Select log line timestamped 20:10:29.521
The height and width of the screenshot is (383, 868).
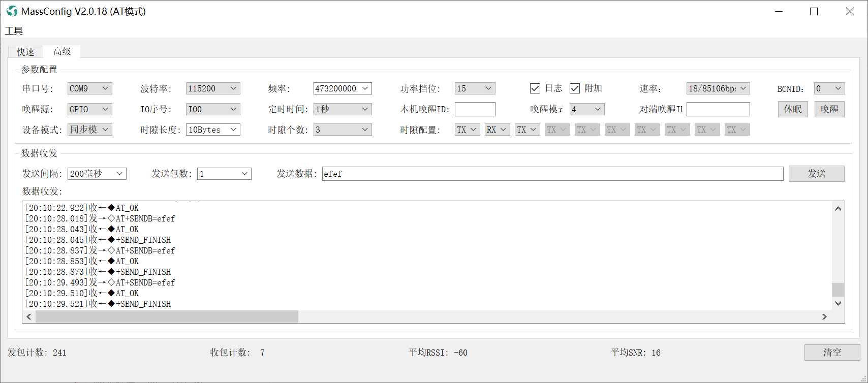(98, 304)
